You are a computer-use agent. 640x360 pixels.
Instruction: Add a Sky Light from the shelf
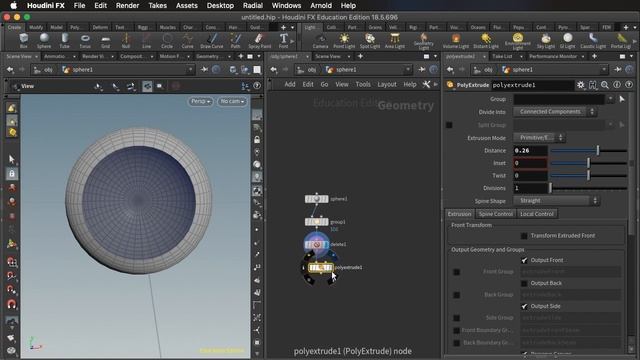546,40
